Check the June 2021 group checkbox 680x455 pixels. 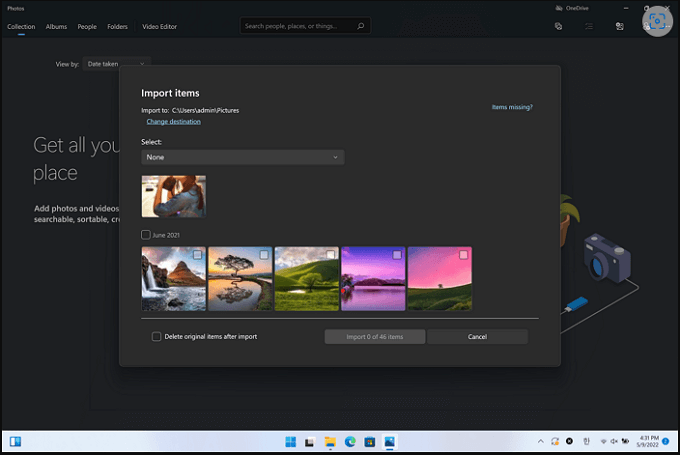146,235
